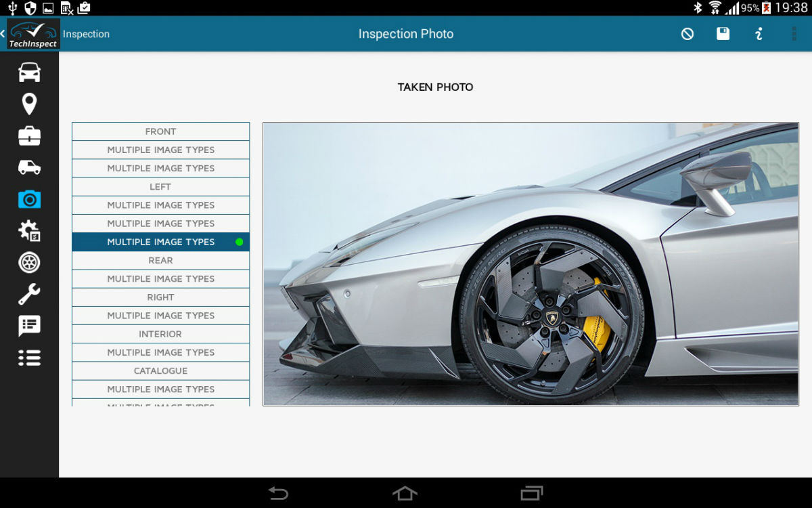Open the three-dot overflow menu
Screen dimensions: 812x508
794,34
